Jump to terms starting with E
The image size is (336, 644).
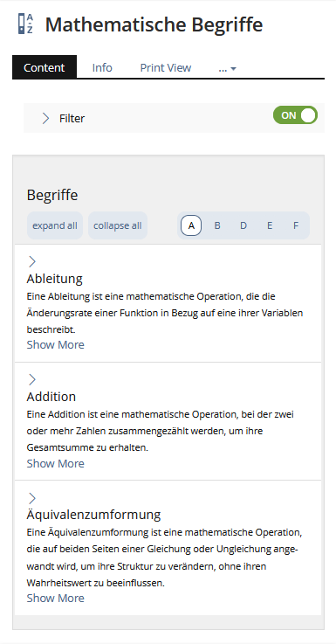(270, 225)
